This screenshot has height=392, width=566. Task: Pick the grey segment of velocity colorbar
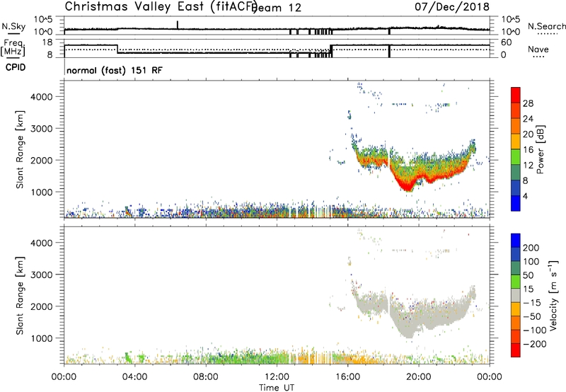click(x=516, y=296)
